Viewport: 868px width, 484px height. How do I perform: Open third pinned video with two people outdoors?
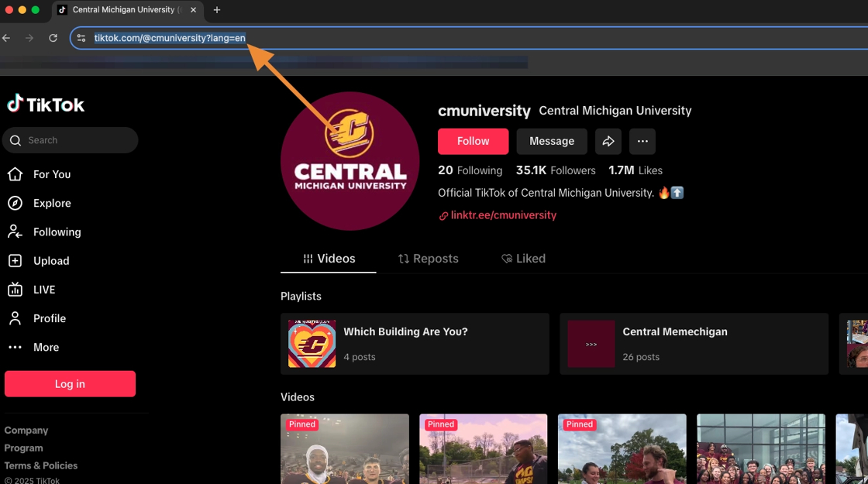622,449
